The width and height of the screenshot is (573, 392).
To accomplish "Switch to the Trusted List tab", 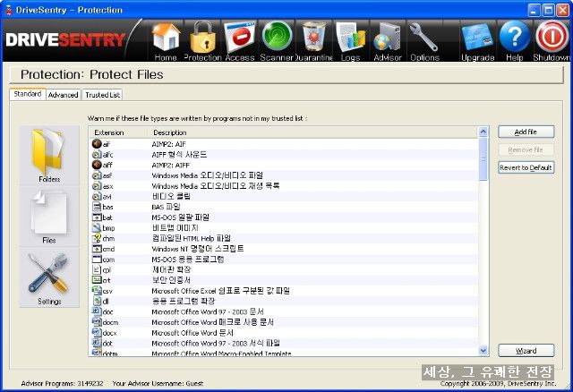I will coord(102,95).
